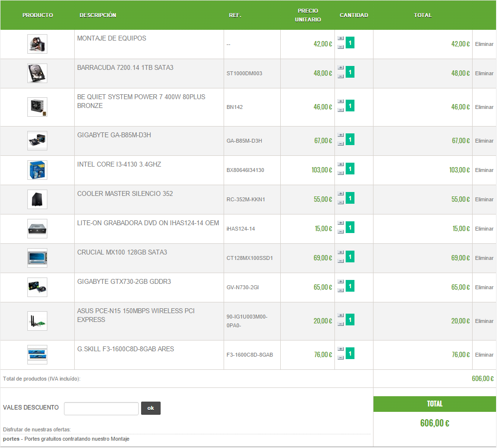Select 'Total de productos (IVA incluído)' label

(x=41, y=379)
